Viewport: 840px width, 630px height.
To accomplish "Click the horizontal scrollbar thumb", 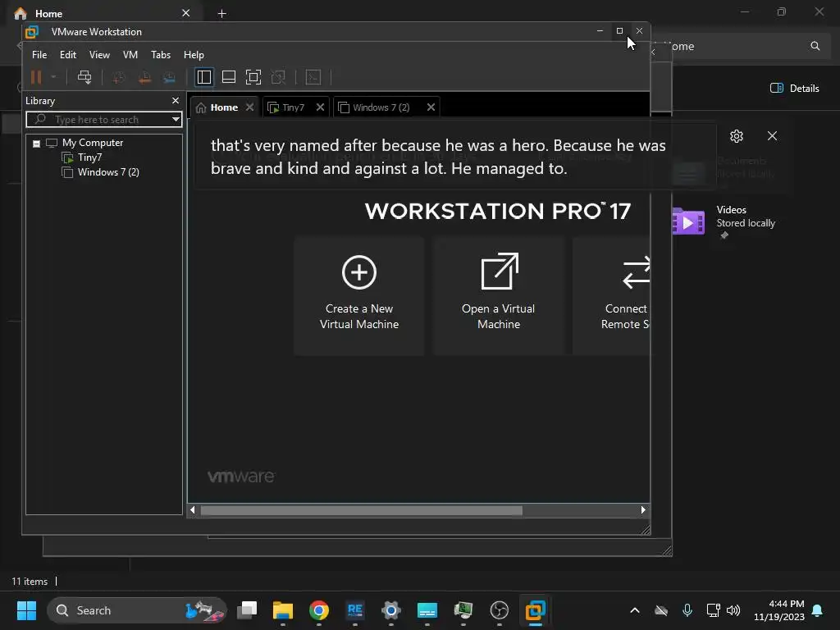I will pyautogui.click(x=362, y=510).
